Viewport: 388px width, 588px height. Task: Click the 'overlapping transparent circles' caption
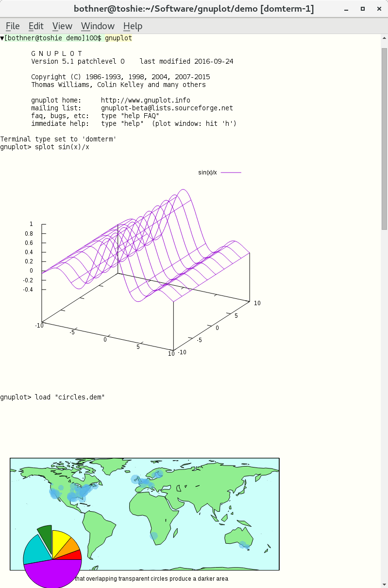(x=152, y=579)
